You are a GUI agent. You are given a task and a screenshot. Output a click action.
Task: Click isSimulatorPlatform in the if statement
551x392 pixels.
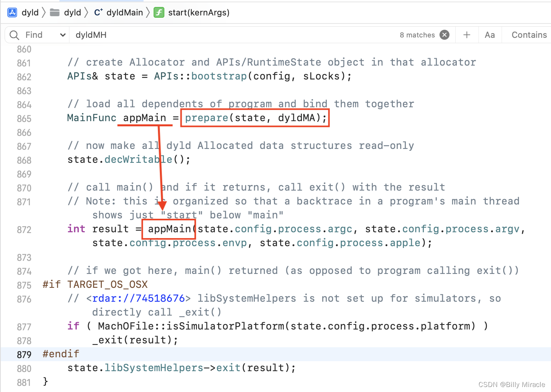click(x=225, y=326)
